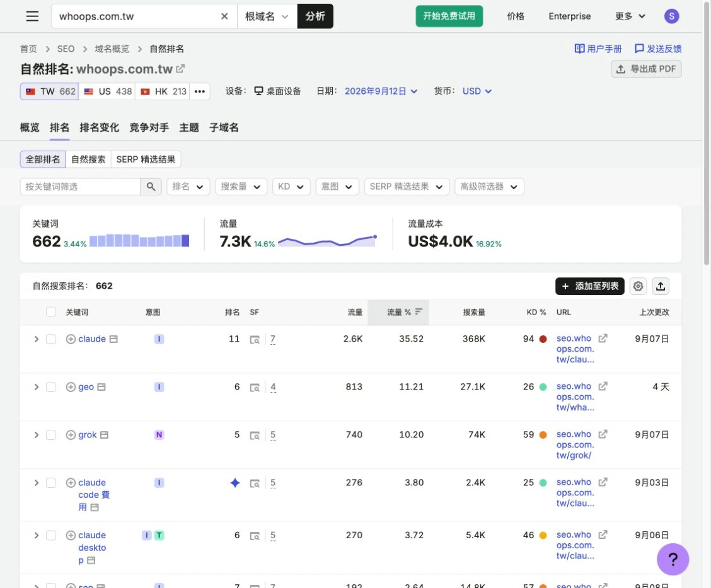Check the claude keyword row checkbox
The image size is (711, 588).
(51, 339)
